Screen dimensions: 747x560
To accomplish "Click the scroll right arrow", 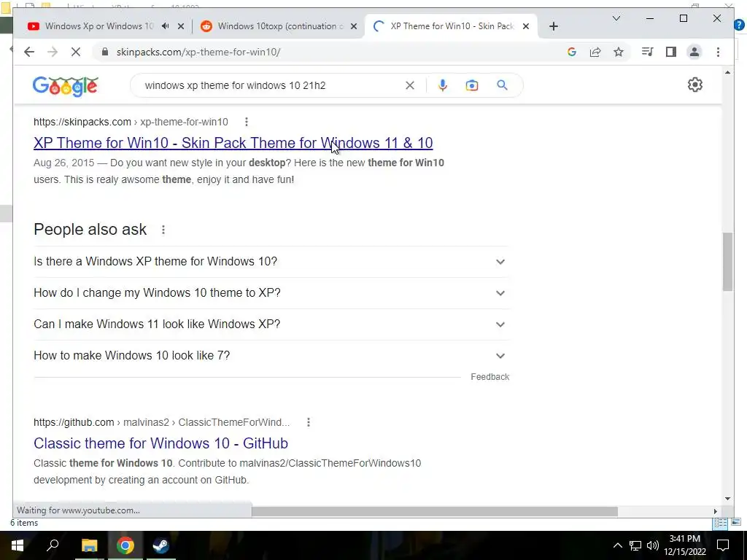I will point(715,511).
